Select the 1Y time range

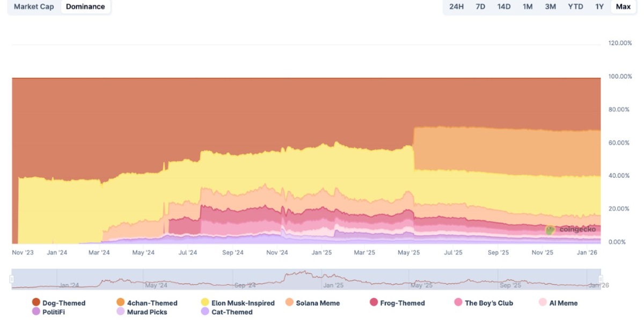[599, 6]
